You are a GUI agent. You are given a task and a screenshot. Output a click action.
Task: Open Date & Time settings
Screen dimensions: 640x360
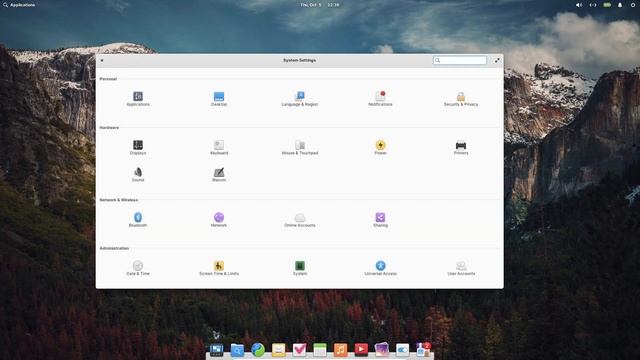138,268
